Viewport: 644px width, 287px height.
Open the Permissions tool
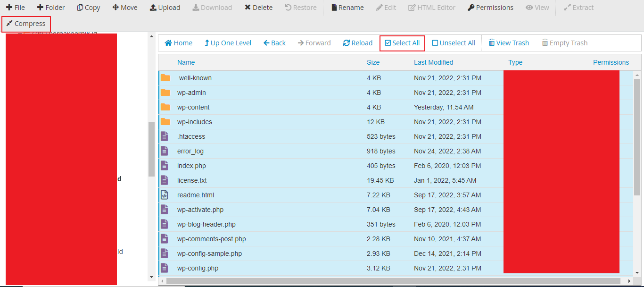[490, 7]
